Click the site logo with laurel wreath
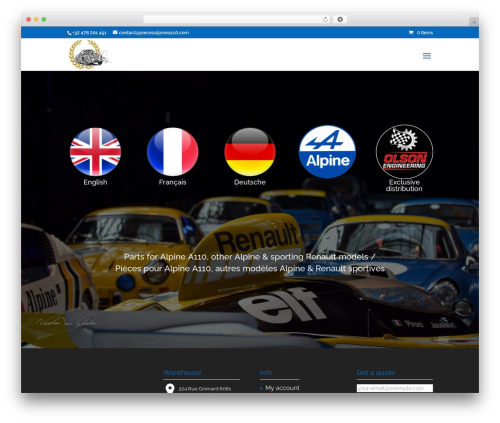 89,54
